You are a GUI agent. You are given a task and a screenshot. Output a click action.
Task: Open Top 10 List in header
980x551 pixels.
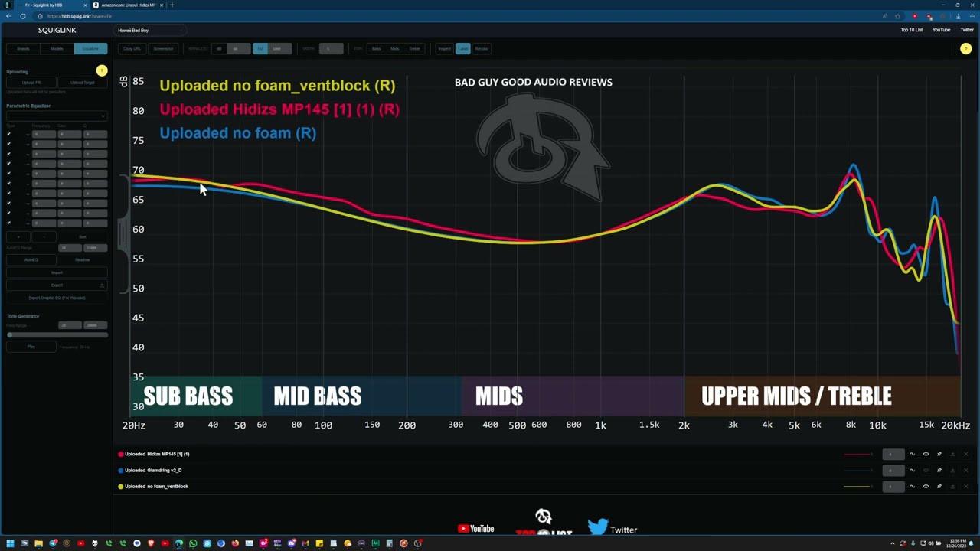[x=911, y=30]
